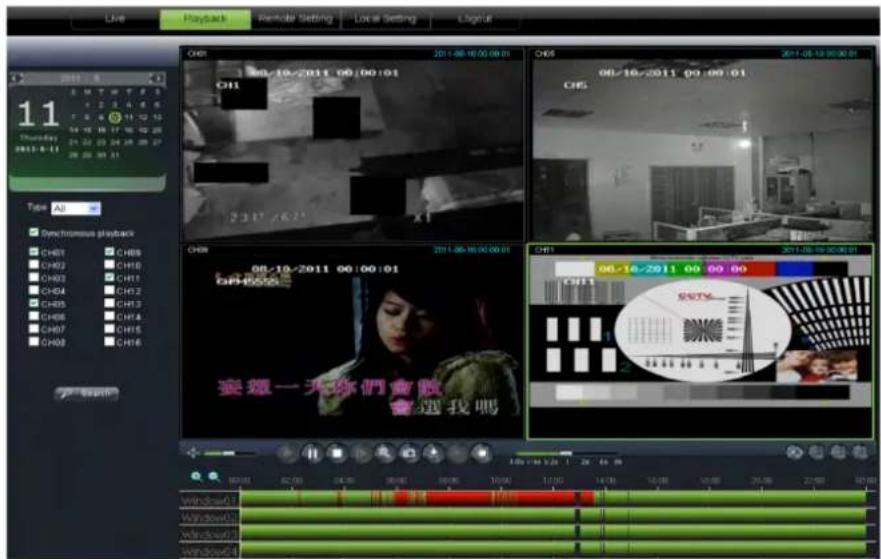Select the CH11 test pattern video pane

point(701,341)
